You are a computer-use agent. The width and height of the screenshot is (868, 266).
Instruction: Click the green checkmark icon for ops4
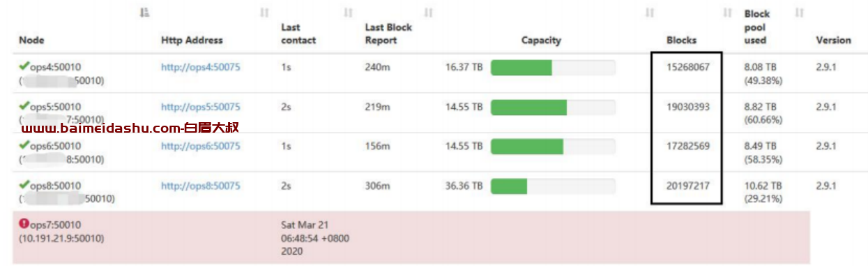coord(24,67)
